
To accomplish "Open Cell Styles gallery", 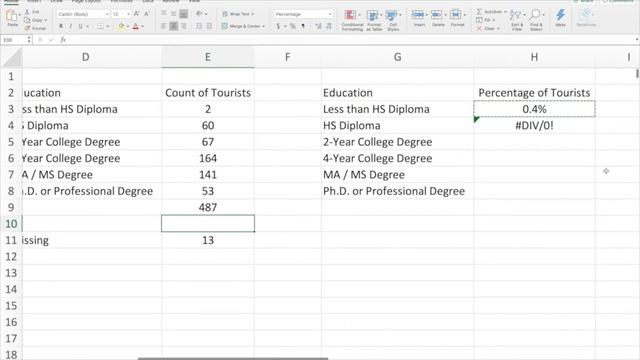I will pos(393,20).
